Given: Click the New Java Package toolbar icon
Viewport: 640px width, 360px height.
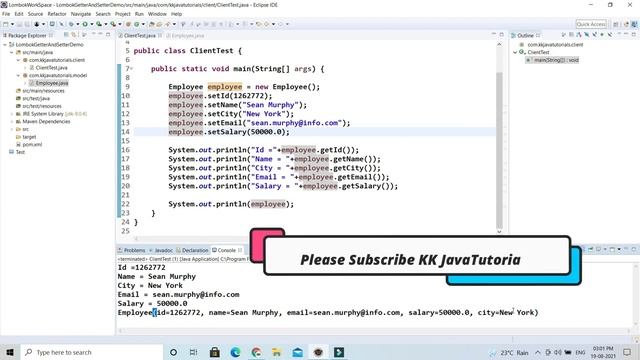Looking at the screenshot, I should point(128,24).
